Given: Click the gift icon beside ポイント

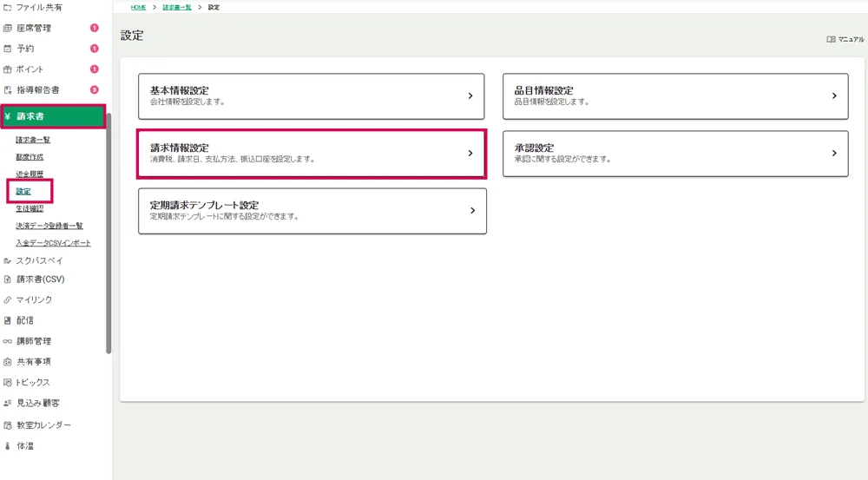Looking at the screenshot, I should point(8,69).
